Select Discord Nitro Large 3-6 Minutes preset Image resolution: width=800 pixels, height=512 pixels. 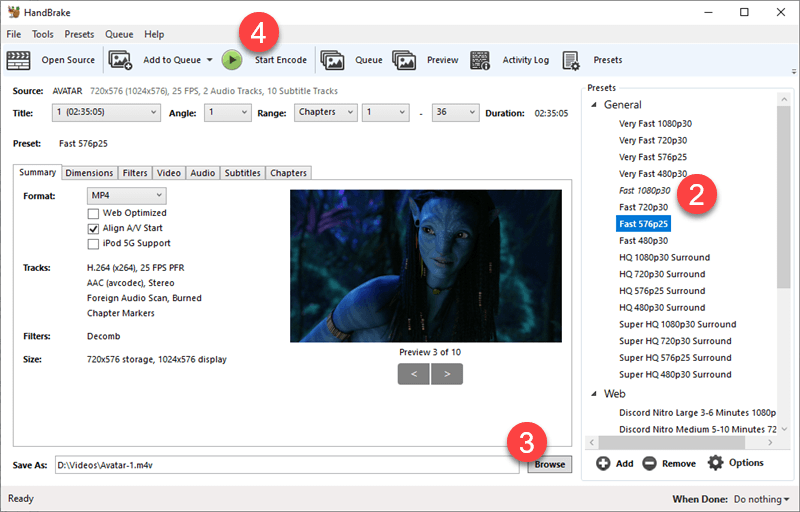click(697, 413)
